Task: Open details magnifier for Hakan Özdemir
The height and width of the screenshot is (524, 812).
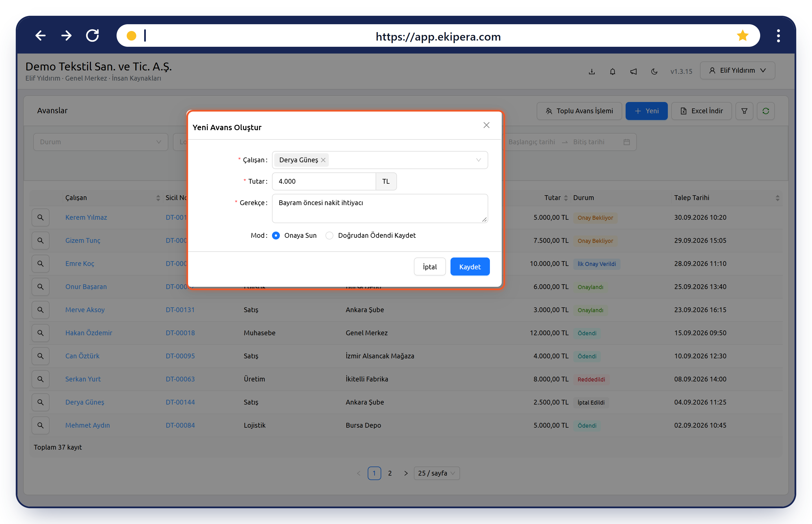Action: pyautogui.click(x=41, y=333)
